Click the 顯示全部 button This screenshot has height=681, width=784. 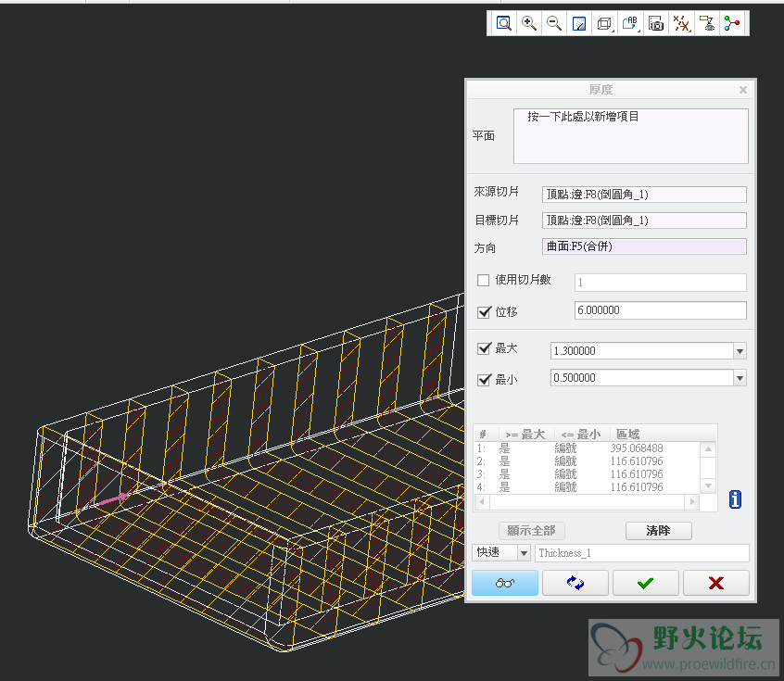coord(532,531)
